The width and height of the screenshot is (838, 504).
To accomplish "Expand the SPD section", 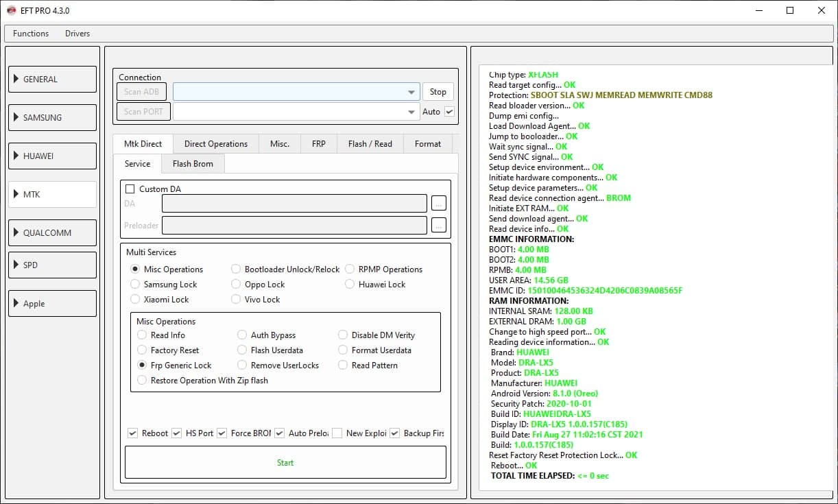I will (52, 265).
